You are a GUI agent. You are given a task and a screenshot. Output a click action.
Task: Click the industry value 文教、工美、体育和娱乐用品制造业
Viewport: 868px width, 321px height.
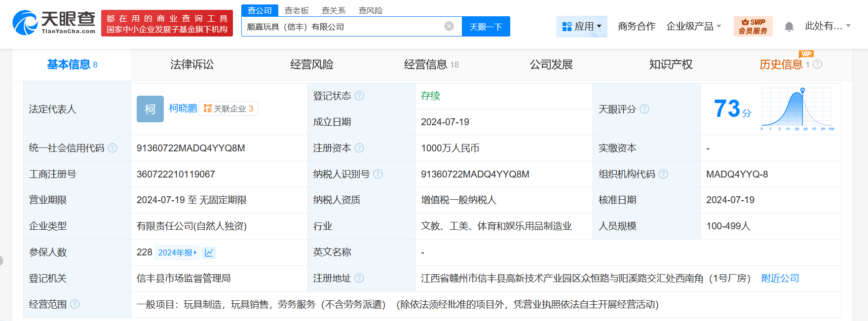496,226
